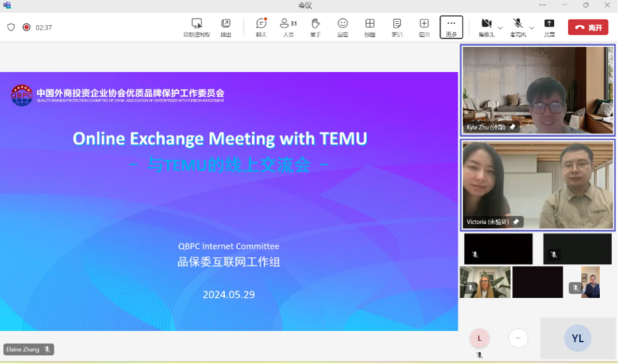This screenshot has width=619, height=364.
Task: Select black tile between blonde woman and vest man
Action: point(538,282)
